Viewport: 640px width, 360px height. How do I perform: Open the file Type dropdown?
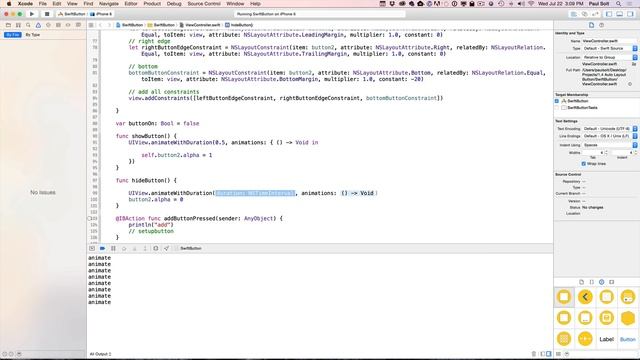click(x=610, y=49)
